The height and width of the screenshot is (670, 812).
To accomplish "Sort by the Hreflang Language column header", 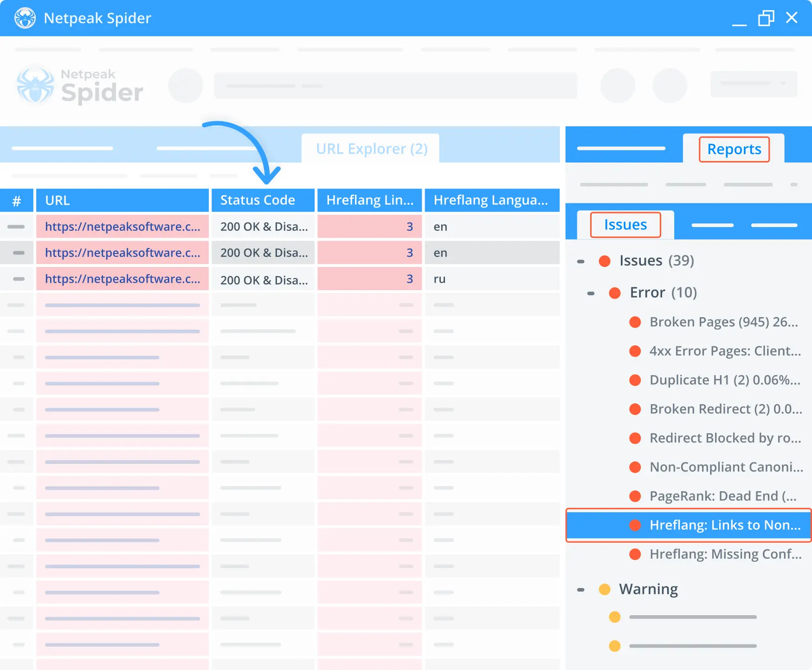I will [492, 200].
